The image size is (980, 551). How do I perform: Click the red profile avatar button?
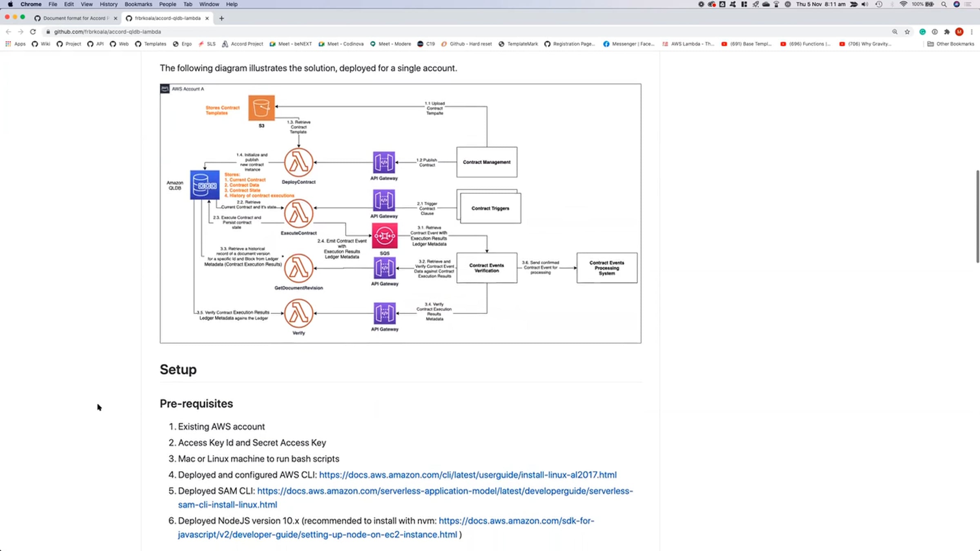pyautogui.click(x=959, y=32)
